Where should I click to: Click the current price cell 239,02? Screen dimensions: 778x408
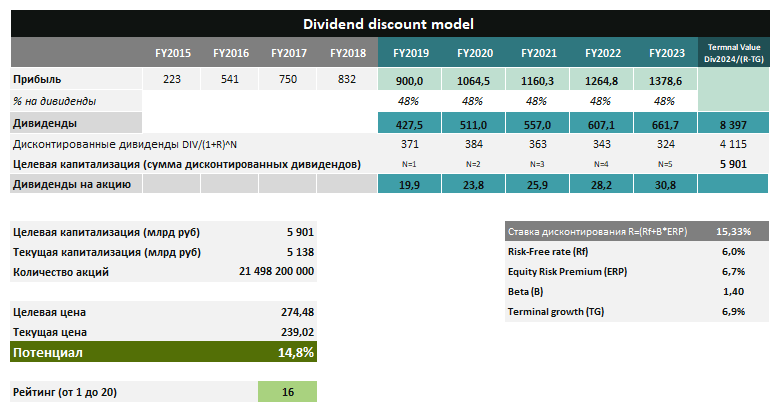tap(297, 332)
